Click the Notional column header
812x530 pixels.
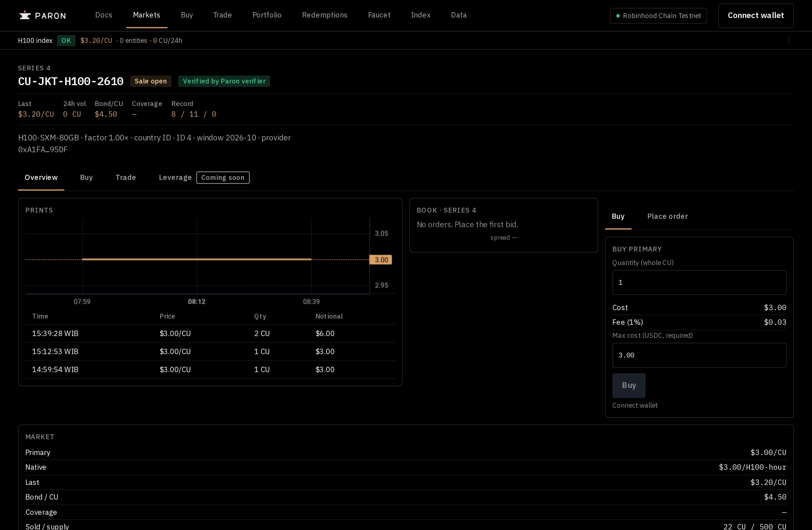(x=329, y=316)
